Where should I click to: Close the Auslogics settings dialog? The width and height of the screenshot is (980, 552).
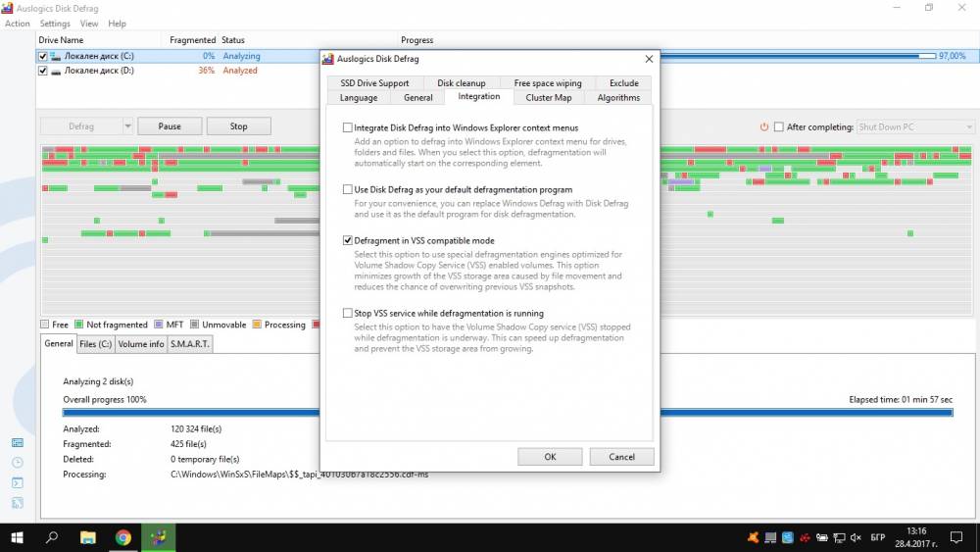click(649, 59)
